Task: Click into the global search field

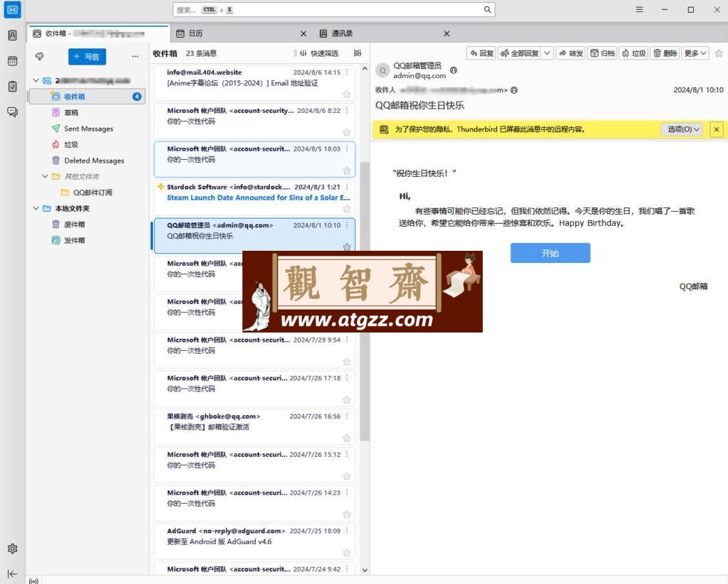Action: coord(334,10)
